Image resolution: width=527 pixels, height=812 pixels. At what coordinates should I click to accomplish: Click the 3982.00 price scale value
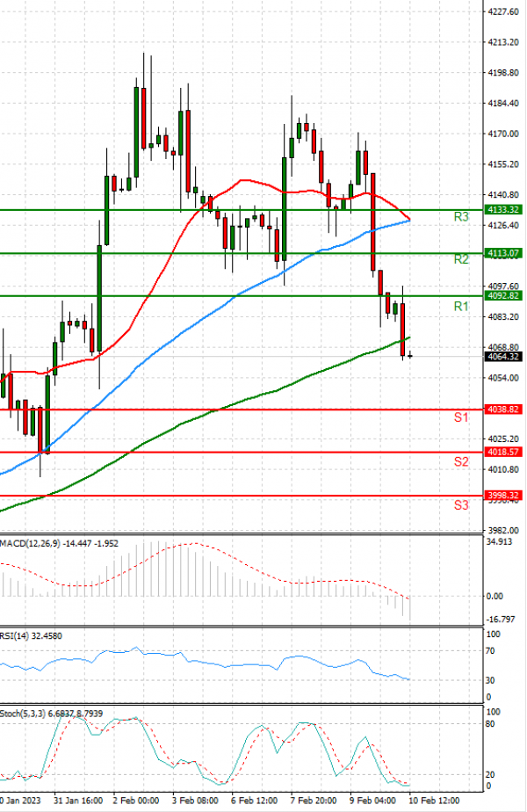coord(503,530)
